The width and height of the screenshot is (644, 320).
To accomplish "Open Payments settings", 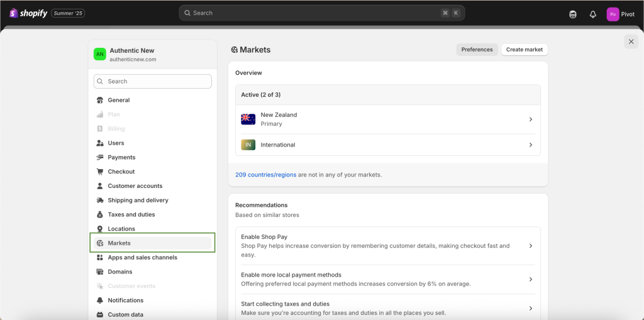I will pos(153,157).
